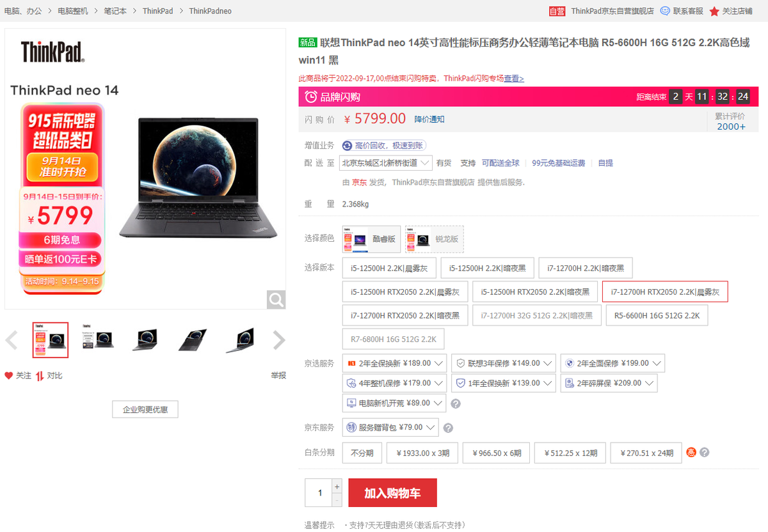Open 笔记本 breadcrumb category

[115, 12]
